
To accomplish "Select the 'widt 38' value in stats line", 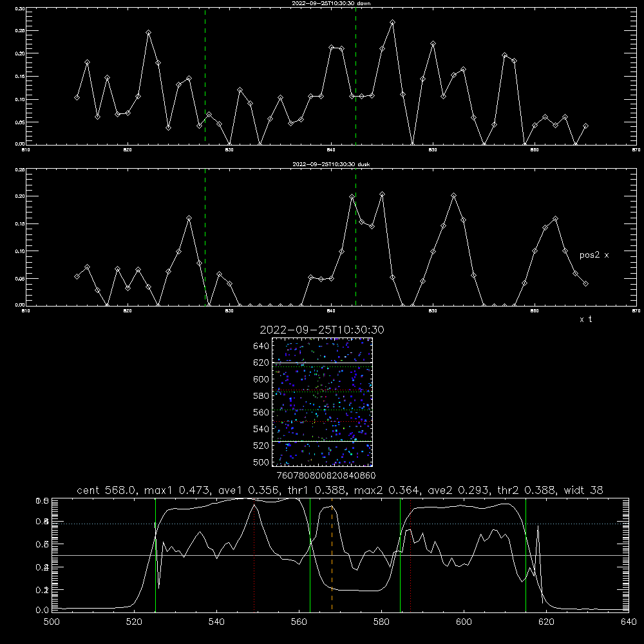I will (583, 490).
